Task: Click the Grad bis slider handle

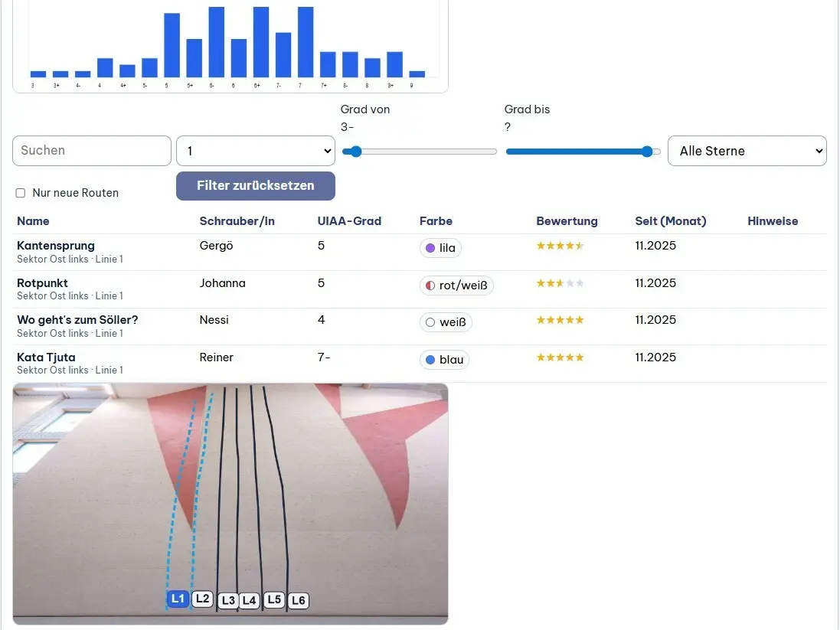Action: click(647, 152)
